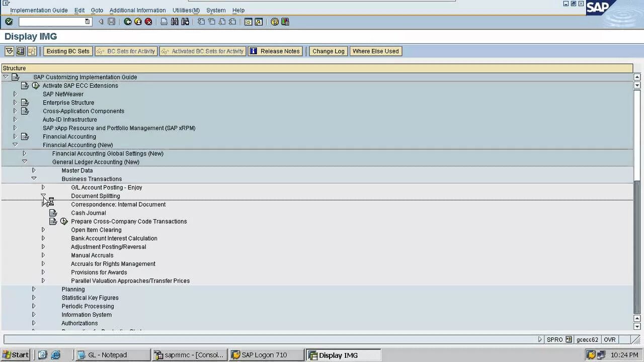Open documentation icon beside Activate SAP ECC Extensions
This screenshot has width=644, height=362.
tap(25, 85)
